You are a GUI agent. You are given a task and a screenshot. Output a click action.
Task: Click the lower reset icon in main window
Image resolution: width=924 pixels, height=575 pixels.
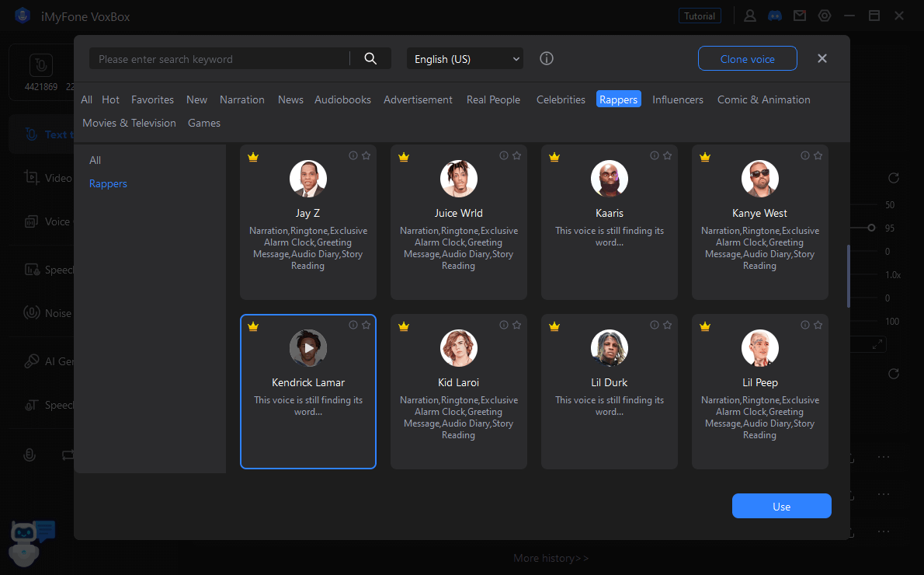[x=894, y=374]
